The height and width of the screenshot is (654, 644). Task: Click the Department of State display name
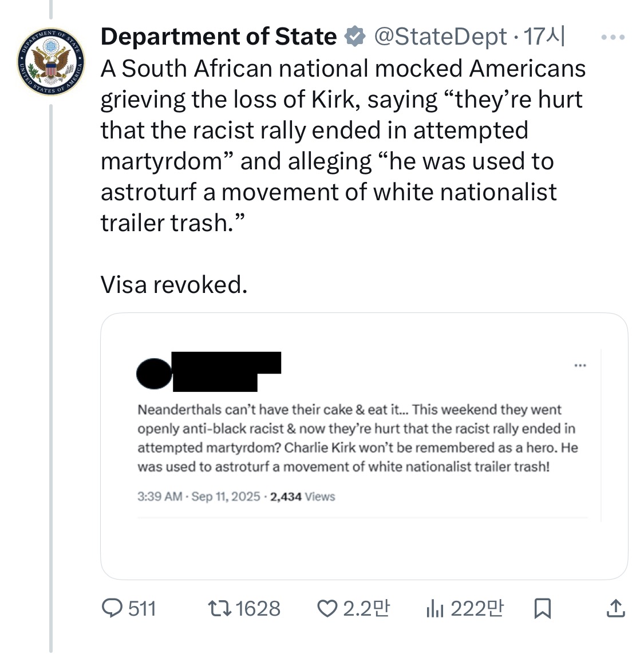(x=219, y=37)
